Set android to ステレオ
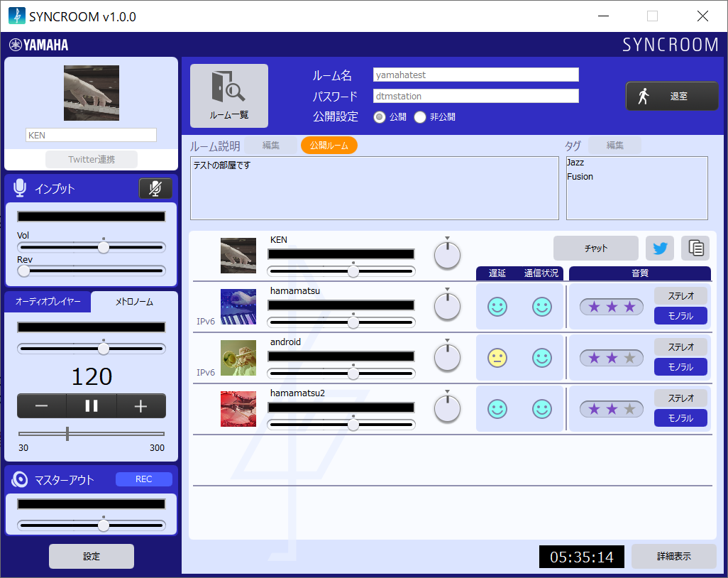 tap(680, 347)
